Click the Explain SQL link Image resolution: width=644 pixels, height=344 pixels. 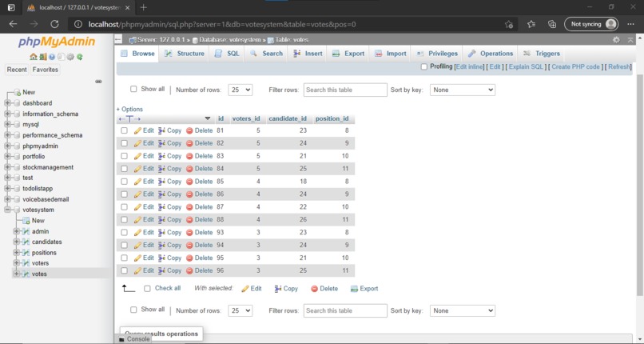(526, 66)
